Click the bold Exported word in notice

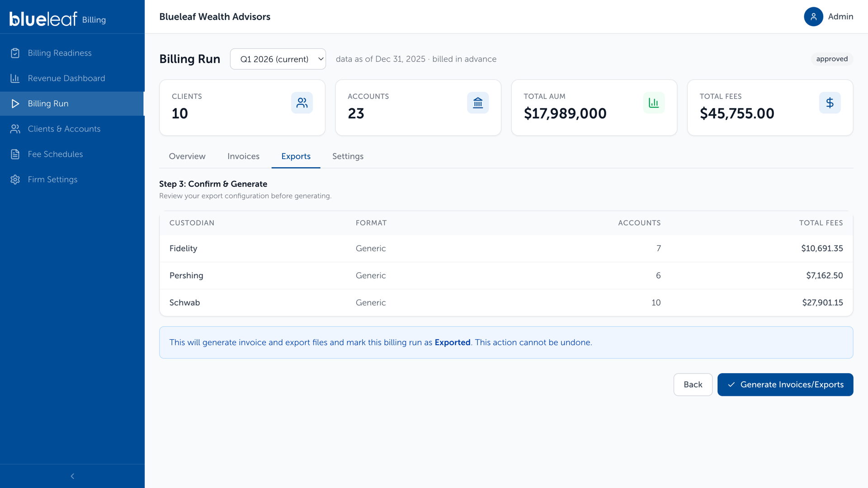453,343
